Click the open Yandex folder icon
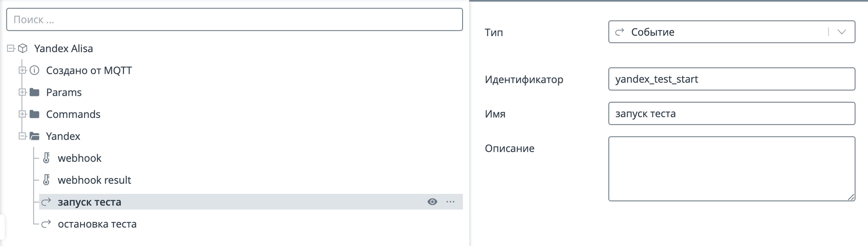The height and width of the screenshot is (246, 868). pyautogui.click(x=34, y=136)
